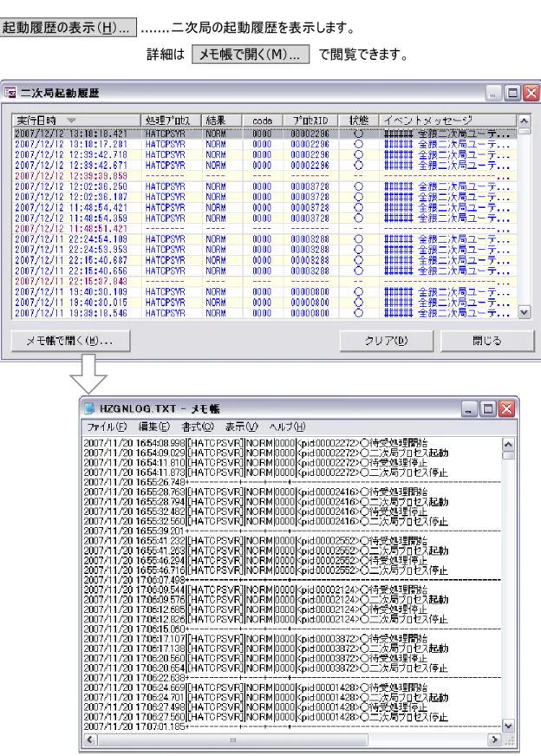Open the 編集(E) menu in Notepad
541x756 pixels.
click(x=153, y=427)
